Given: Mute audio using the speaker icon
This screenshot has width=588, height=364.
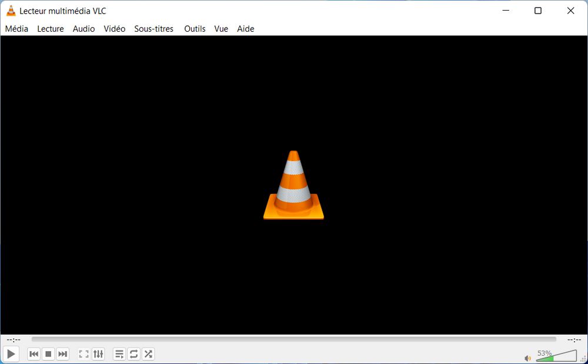Looking at the screenshot, I should [527, 358].
